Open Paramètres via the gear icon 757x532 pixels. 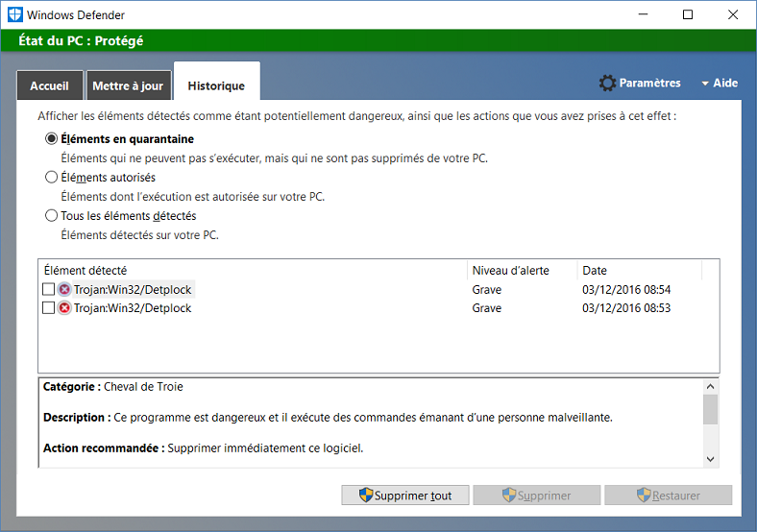[x=607, y=83]
